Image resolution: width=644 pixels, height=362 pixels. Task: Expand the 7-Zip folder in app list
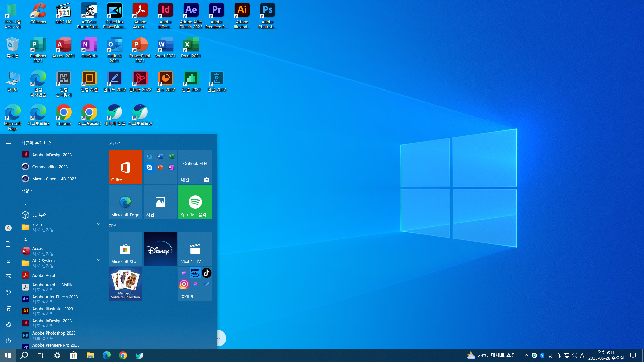pos(99,224)
